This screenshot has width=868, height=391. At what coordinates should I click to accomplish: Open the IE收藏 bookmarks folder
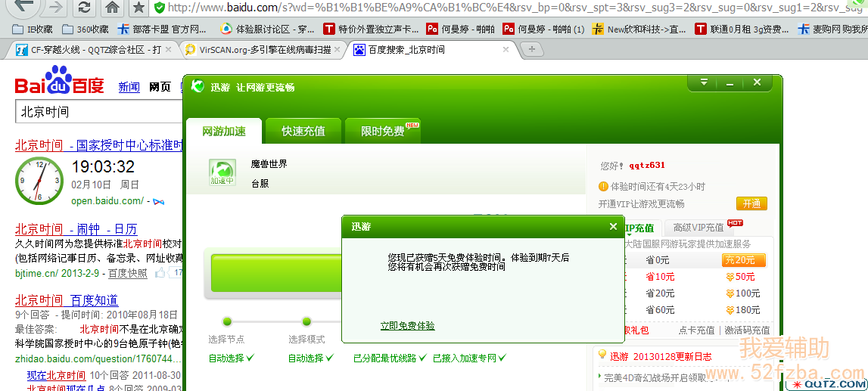tap(32, 29)
